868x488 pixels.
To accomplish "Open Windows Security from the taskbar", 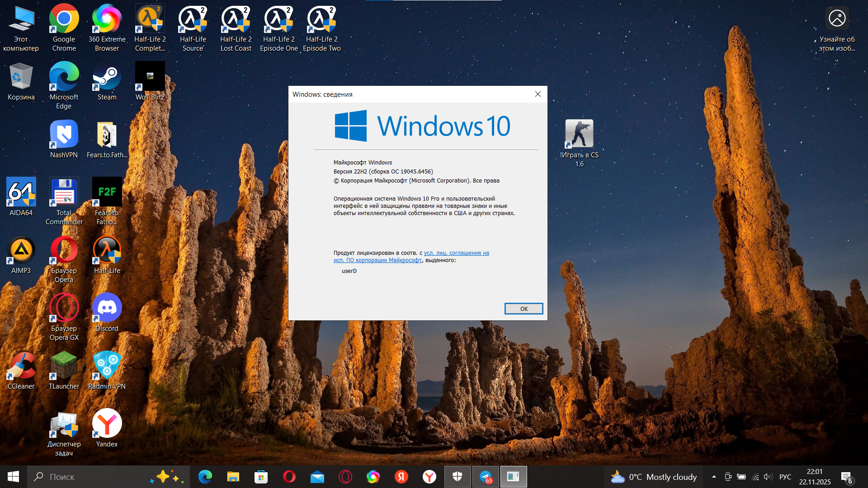I will pyautogui.click(x=458, y=477).
